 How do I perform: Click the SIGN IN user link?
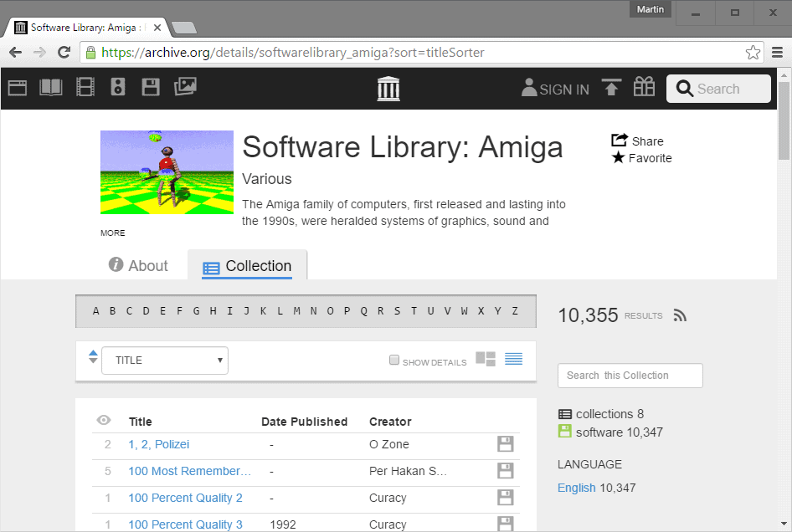point(555,89)
